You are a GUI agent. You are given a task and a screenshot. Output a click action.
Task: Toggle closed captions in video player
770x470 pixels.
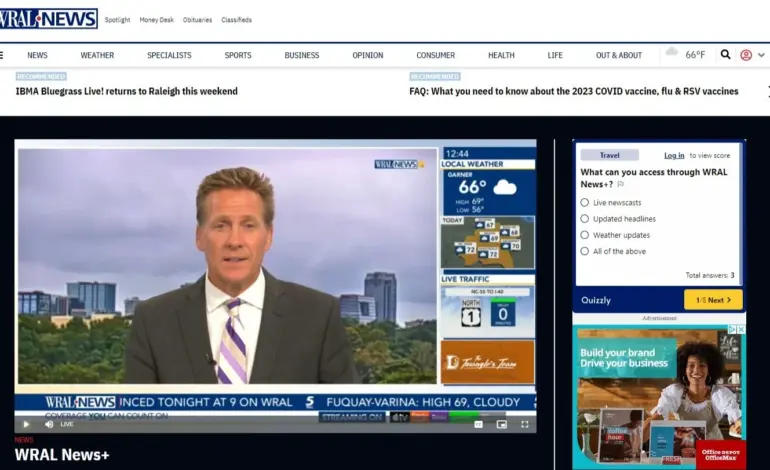point(478,424)
